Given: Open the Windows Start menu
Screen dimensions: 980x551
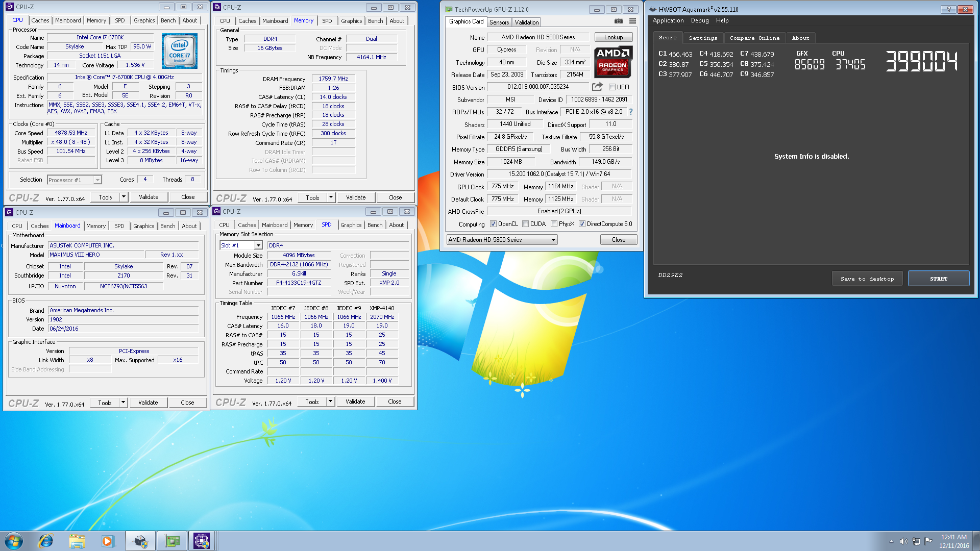Looking at the screenshot, I should 14,541.
